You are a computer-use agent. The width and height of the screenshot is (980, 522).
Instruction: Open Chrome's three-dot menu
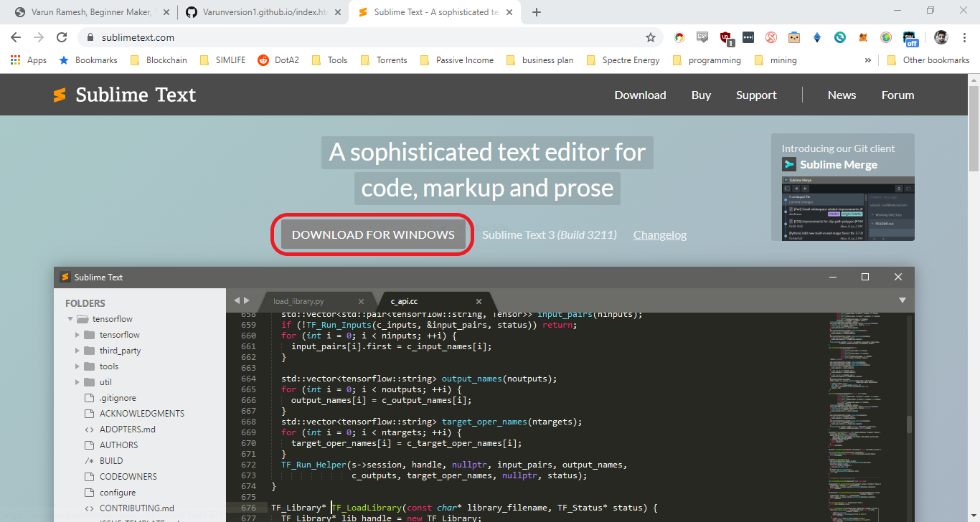pos(963,37)
